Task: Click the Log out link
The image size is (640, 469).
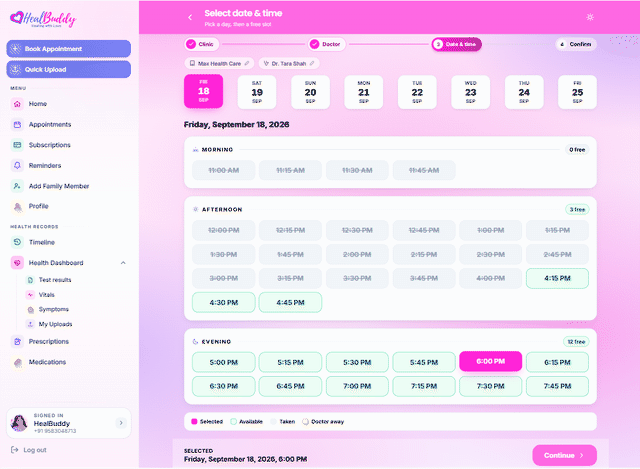Action: [x=29, y=450]
